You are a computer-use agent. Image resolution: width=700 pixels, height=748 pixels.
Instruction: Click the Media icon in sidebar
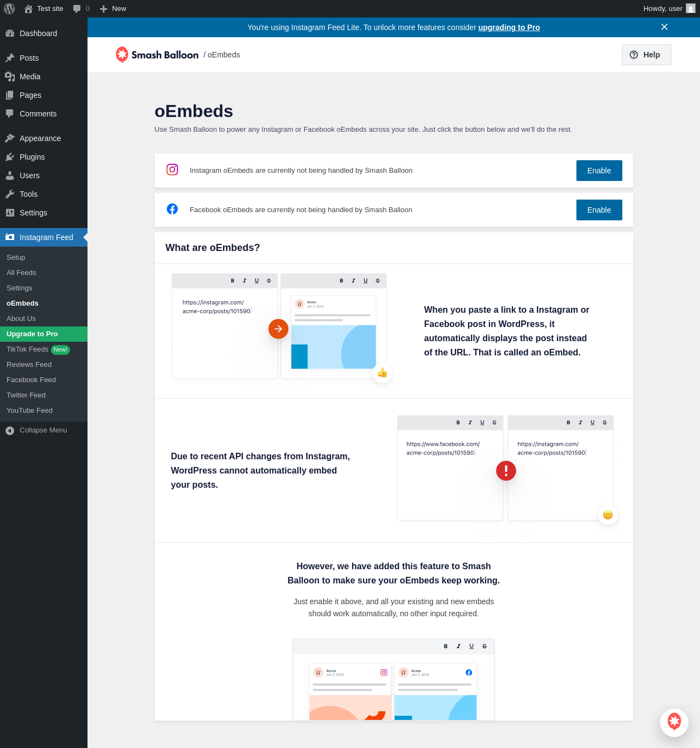tap(10, 77)
